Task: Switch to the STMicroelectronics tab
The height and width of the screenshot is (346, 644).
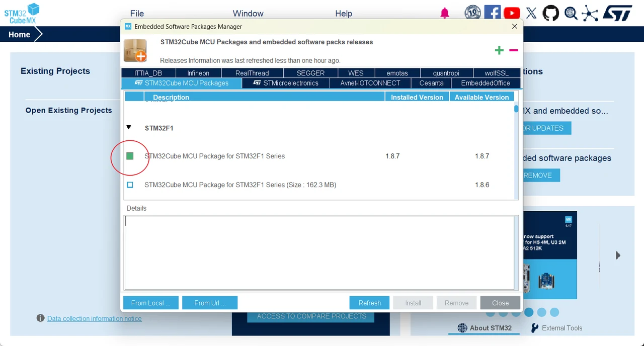Action: 286,83
